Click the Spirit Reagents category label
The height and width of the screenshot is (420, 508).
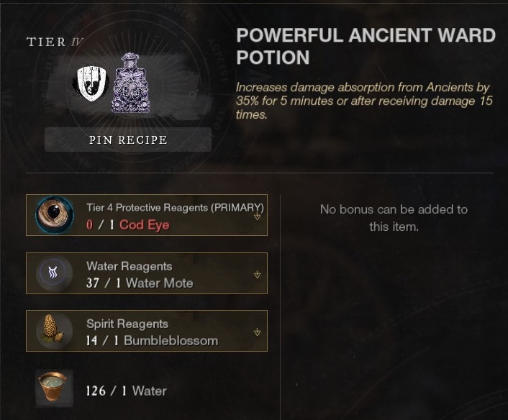click(x=127, y=324)
